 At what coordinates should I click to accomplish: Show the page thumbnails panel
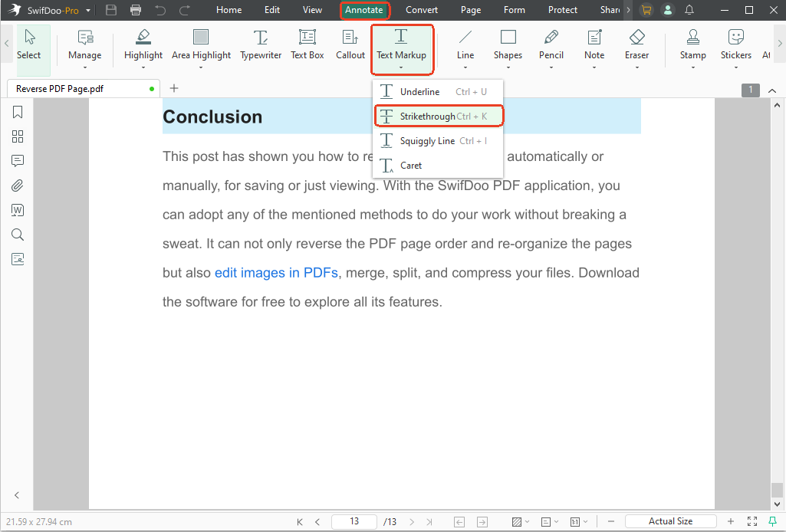click(18, 136)
